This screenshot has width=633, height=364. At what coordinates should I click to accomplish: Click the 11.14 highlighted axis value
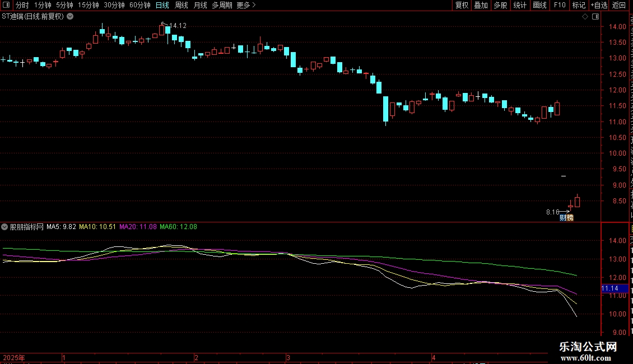pyautogui.click(x=615, y=288)
